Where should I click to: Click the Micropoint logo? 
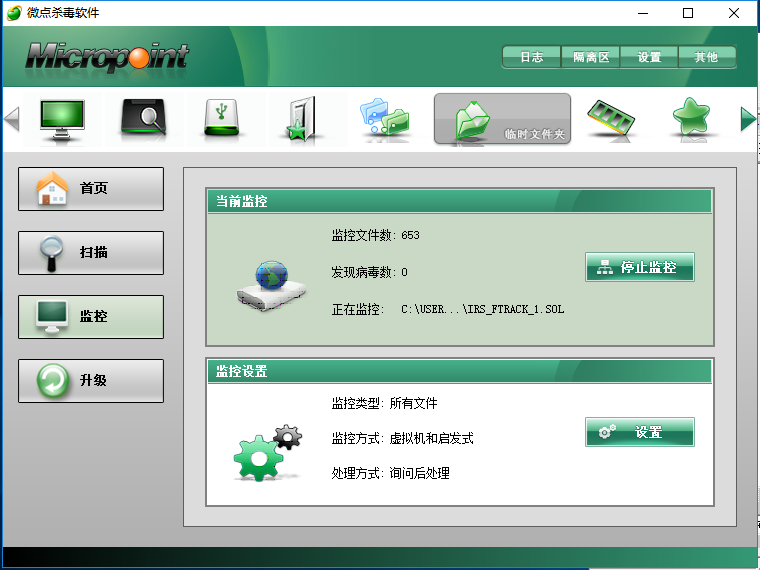[107, 57]
